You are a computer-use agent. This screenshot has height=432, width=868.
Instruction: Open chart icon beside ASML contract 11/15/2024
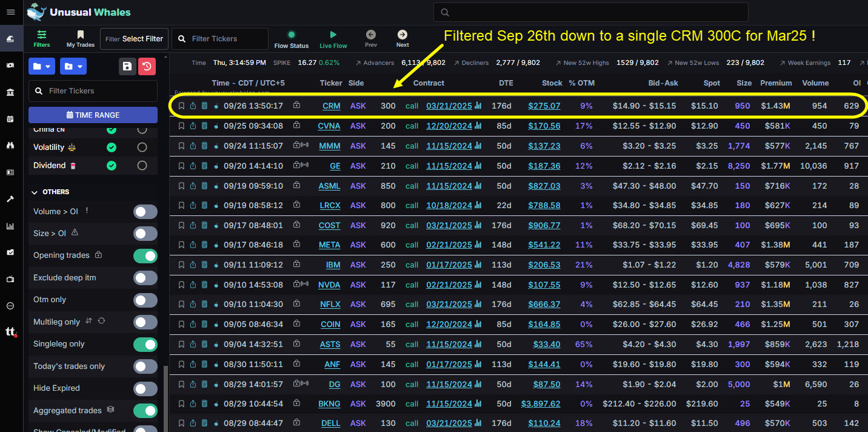[x=478, y=186]
